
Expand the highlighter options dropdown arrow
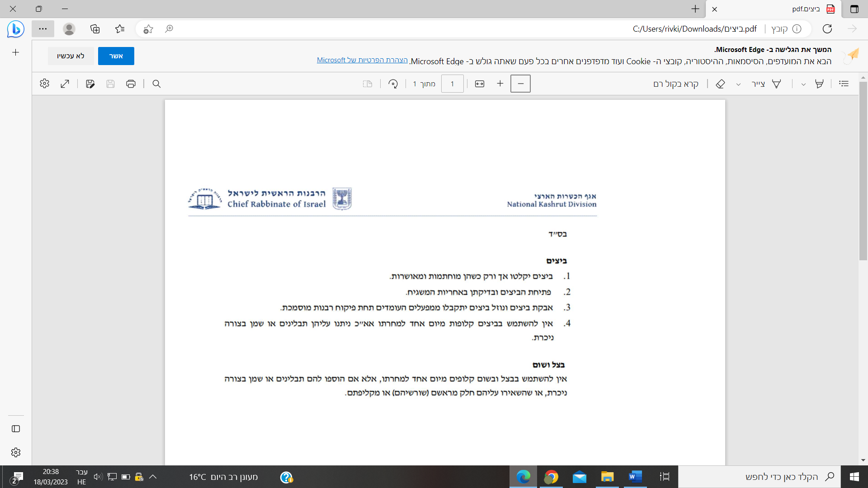[x=803, y=84]
